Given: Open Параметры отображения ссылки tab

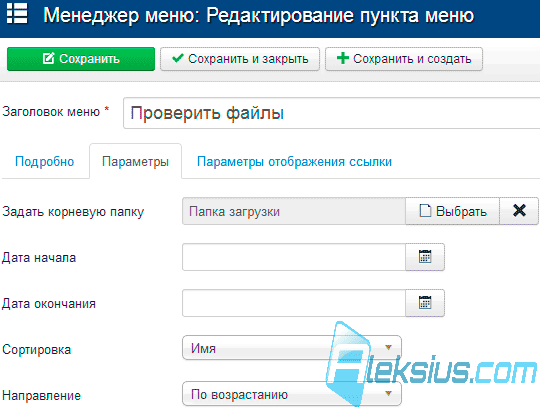Looking at the screenshot, I should pyautogui.click(x=294, y=161).
